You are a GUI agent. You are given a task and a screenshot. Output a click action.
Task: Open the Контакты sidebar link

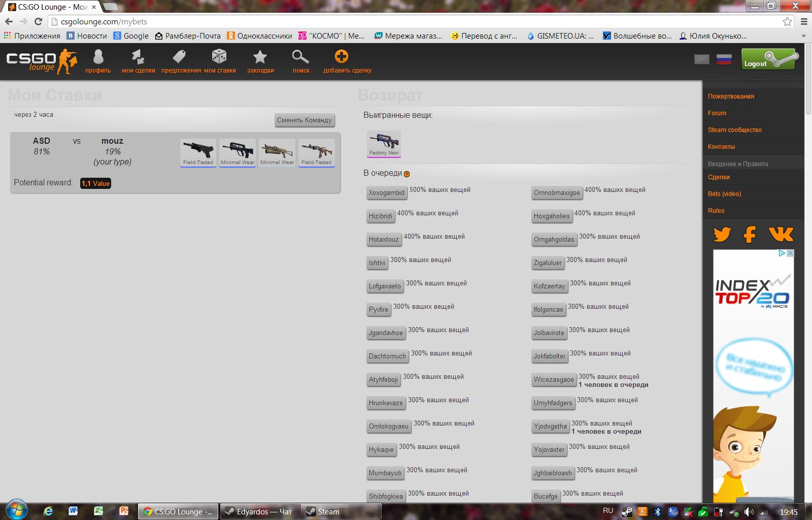click(721, 147)
